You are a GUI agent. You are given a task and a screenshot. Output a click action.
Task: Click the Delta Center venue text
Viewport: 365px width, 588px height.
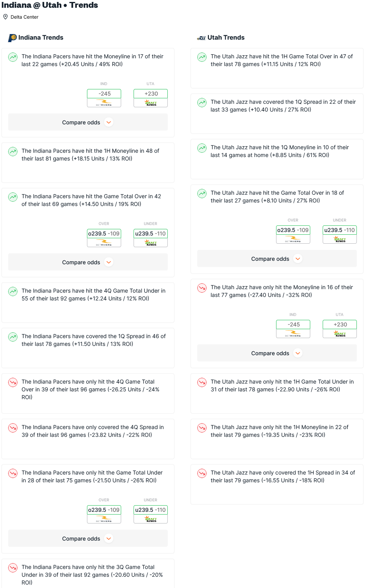click(x=24, y=17)
